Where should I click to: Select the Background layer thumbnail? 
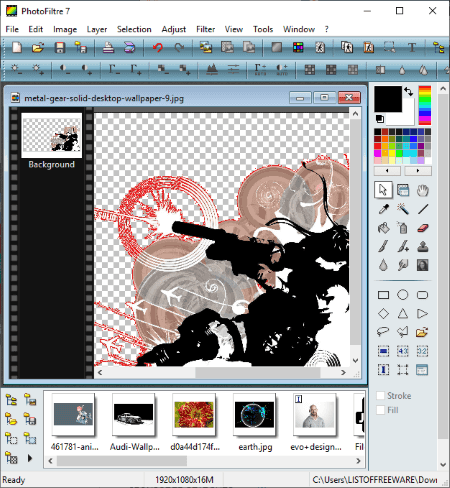pos(52,135)
